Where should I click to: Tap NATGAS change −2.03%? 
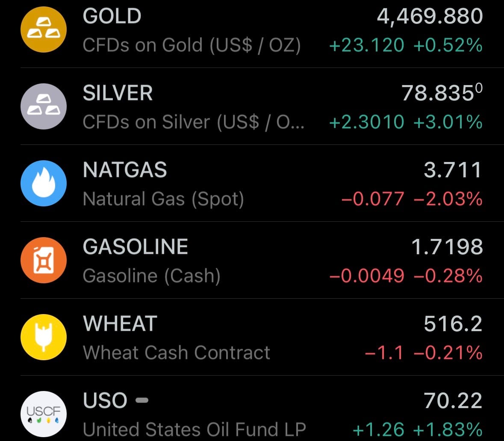448,199
